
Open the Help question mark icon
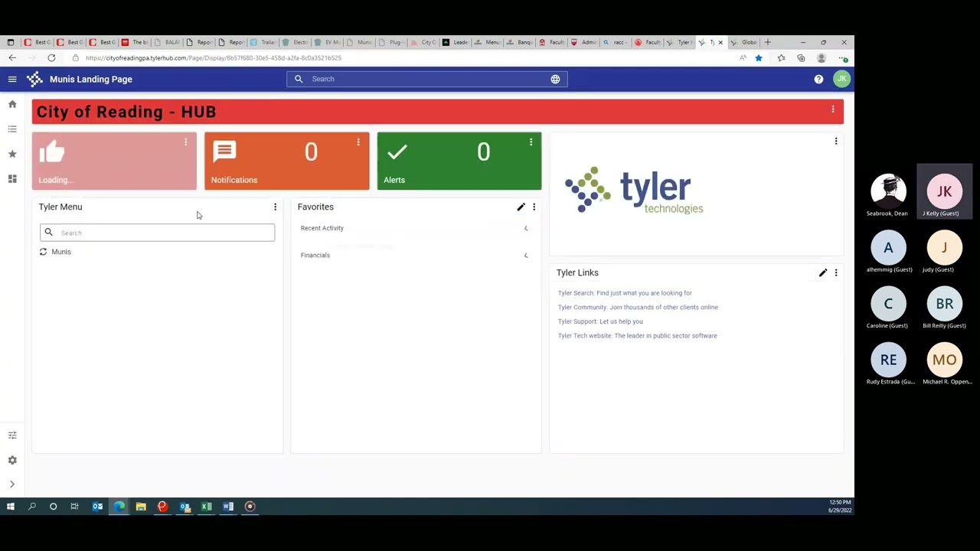[818, 79]
